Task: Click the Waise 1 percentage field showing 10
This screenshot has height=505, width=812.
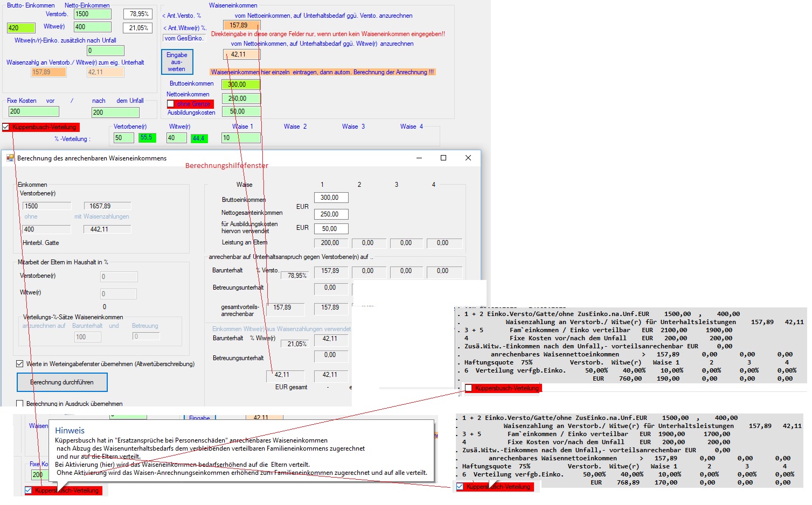Action: 240,138
